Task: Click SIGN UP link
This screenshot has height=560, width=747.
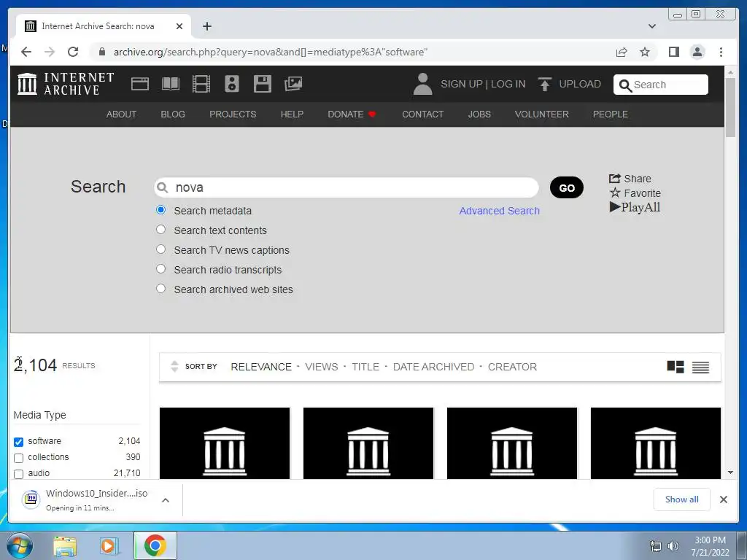Action: pyautogui.click(x=462, y=84)
